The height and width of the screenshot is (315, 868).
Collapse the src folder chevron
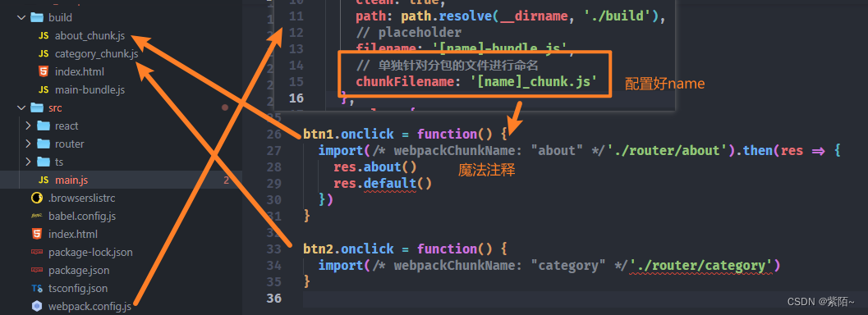click(x=21, y=107)
